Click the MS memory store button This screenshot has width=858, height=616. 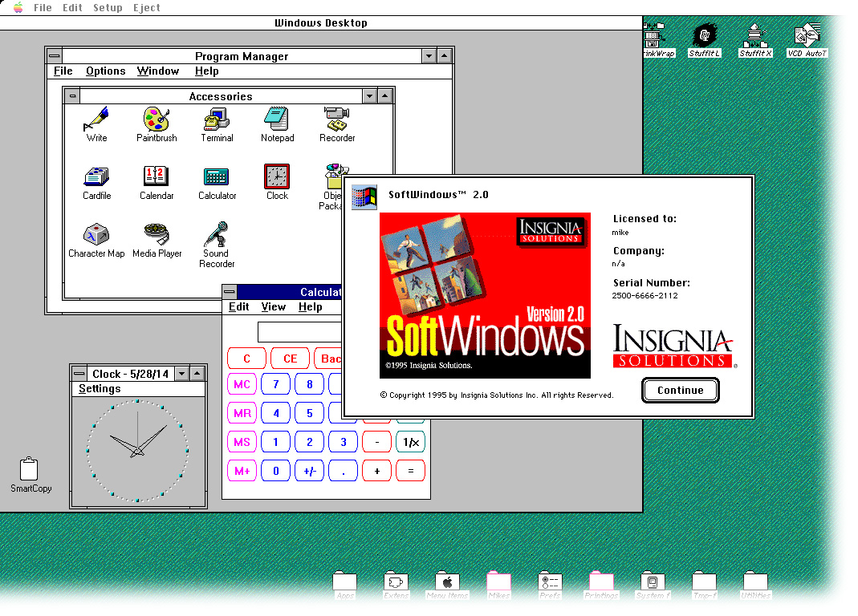(x=242, y=442)
